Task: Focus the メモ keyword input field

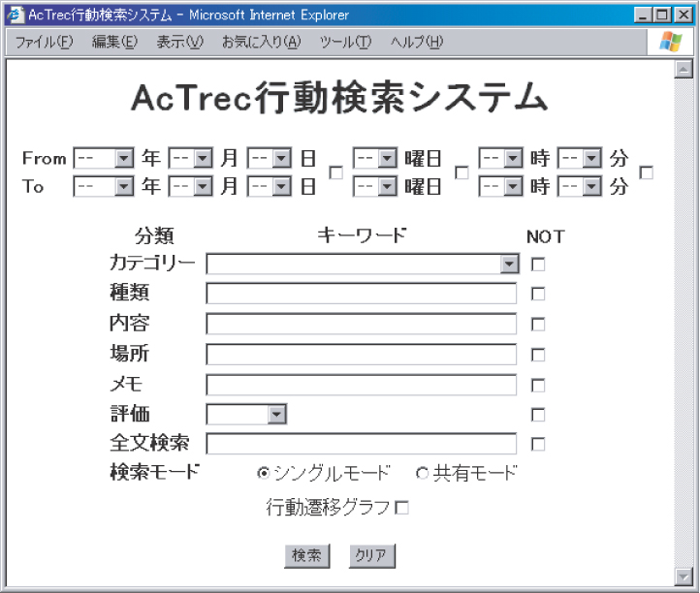Action: tap(362, 384)
